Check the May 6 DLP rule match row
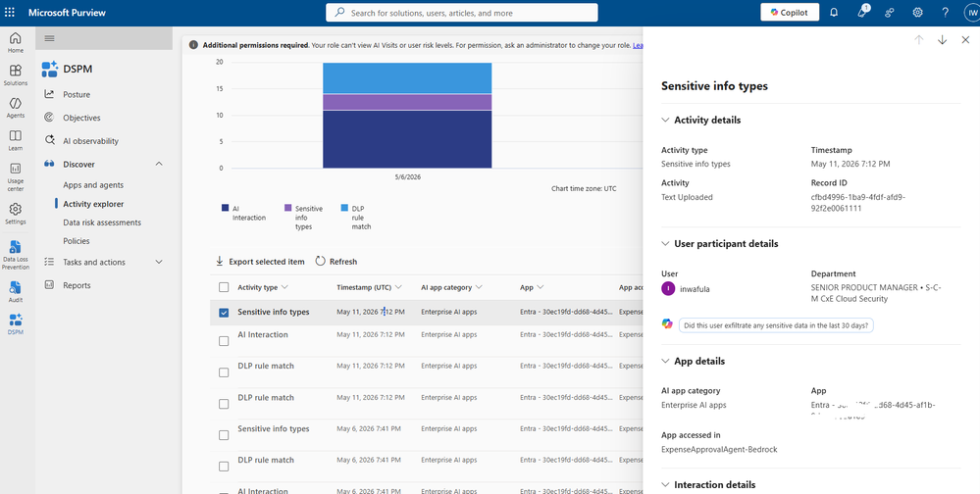Viewport: 980px width, 494px height. [224, 467]
